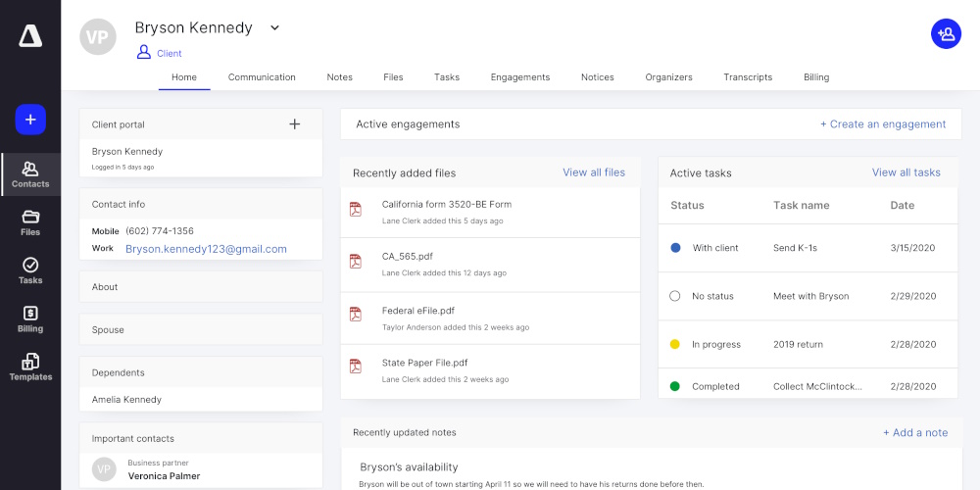
Task: Open Contacts in the left sidebar
Action: [x=30, y=174]
